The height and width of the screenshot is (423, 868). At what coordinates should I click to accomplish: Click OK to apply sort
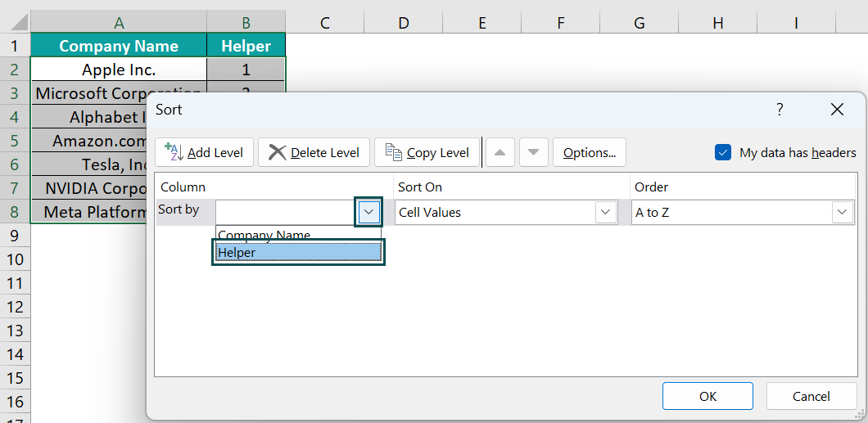[708, 397]
